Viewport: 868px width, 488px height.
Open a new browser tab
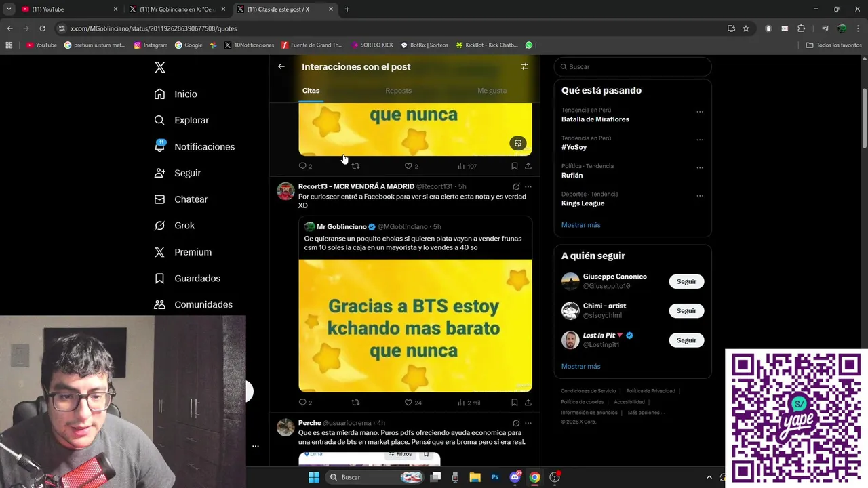[347, 9]
